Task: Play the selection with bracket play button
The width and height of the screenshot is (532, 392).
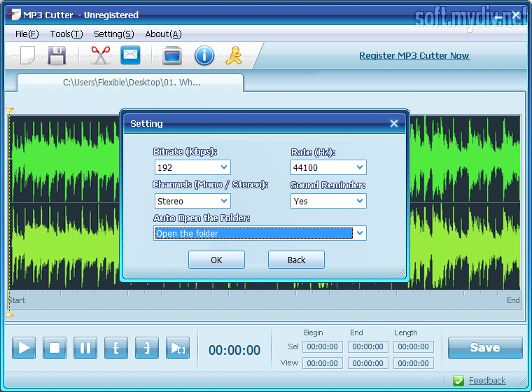Action: tap(178, 348)
